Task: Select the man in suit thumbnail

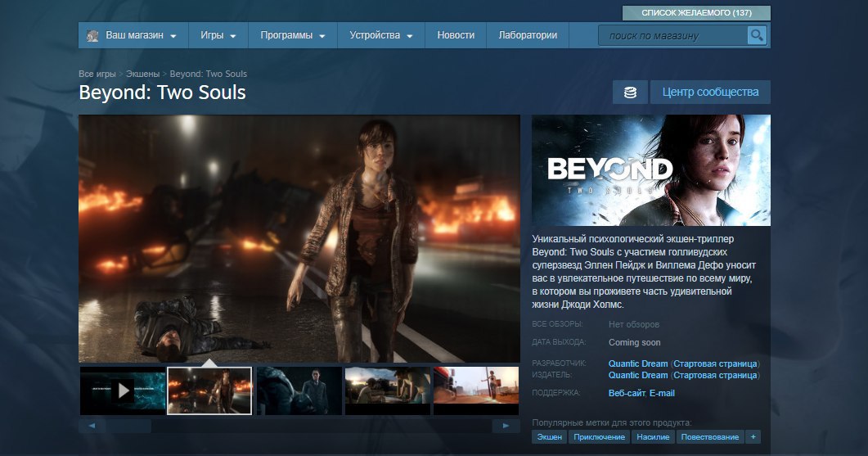Action: point(299,391)
